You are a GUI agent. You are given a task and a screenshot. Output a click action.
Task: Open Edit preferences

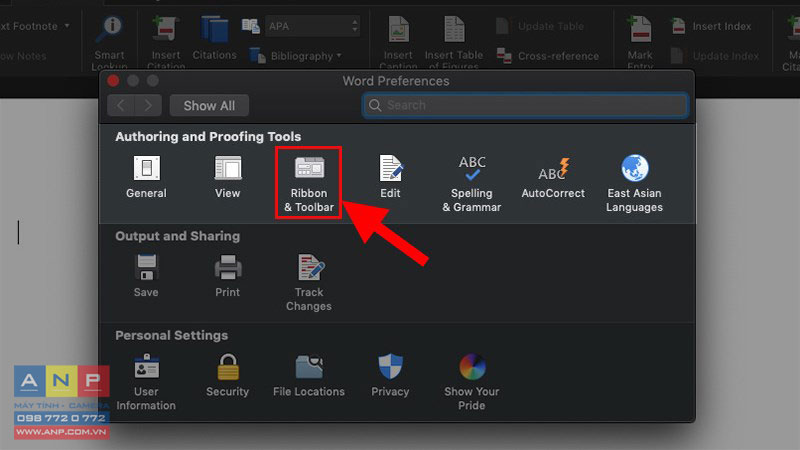[390, 177]
